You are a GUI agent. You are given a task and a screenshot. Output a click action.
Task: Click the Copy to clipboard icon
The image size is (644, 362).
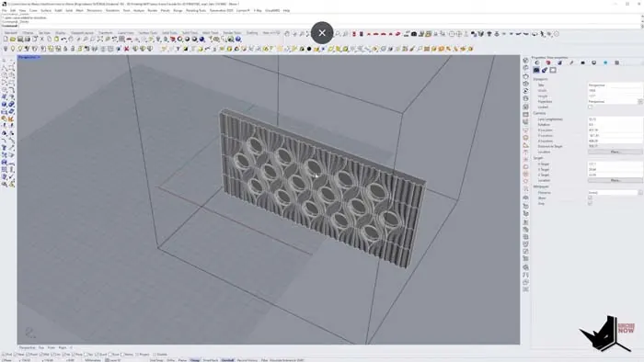(50, 39)
